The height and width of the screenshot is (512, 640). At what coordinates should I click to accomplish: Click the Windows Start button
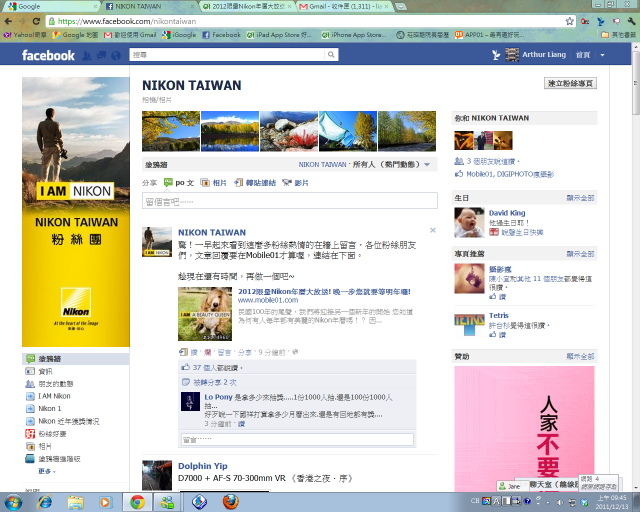13,502
